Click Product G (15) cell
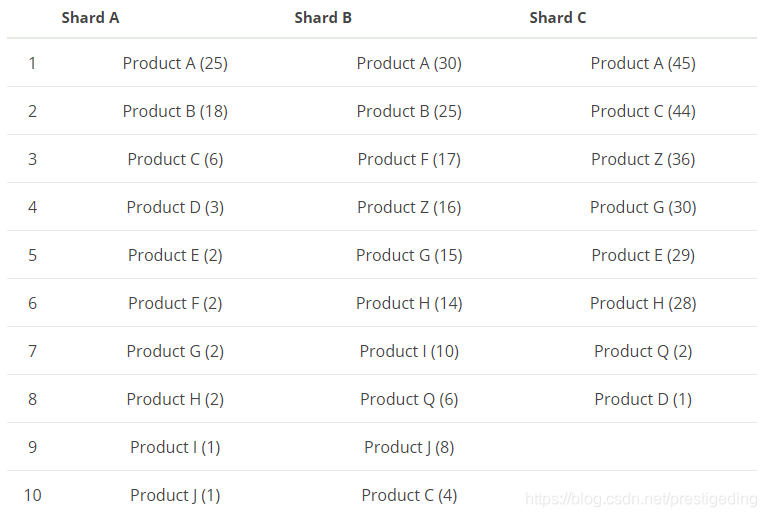Screen dimensions: 766x517 point(409,255)
